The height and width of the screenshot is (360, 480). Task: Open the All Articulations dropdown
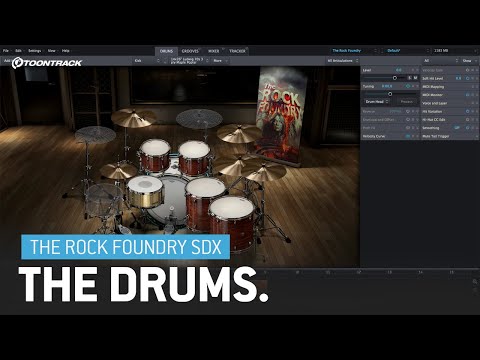pos(342,61)
